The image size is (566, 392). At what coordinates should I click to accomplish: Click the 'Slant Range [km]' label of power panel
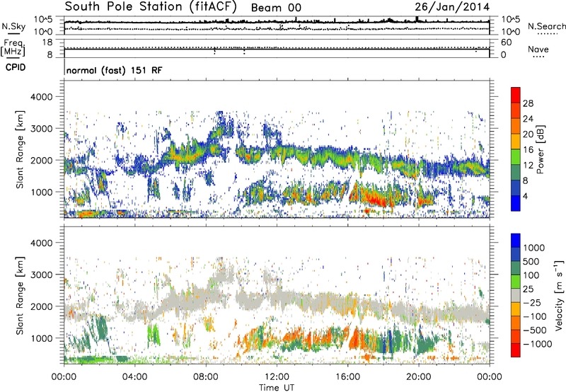20,149
